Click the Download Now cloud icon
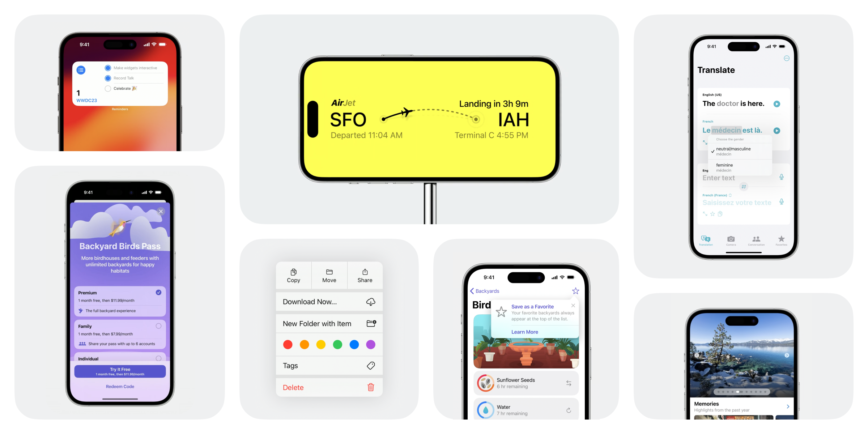This screenshot has height=434, width=868. click(x=370, y=302)
